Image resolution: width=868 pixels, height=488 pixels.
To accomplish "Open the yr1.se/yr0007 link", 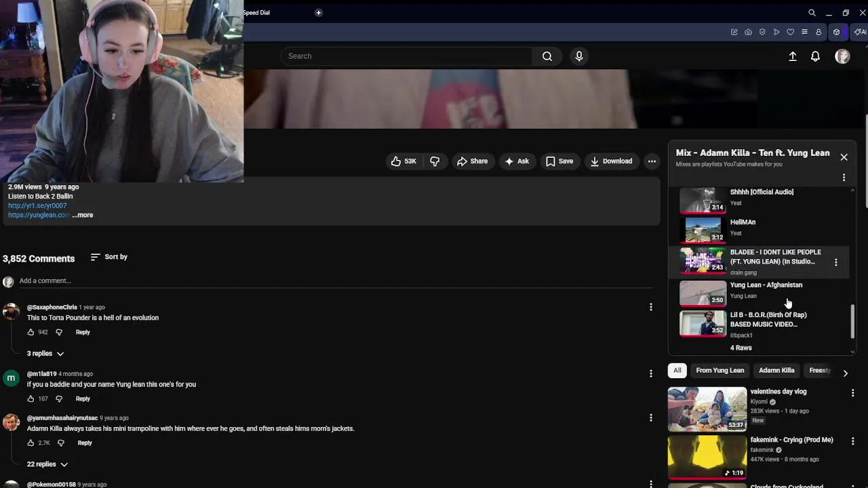I will pyautogui.click(x=37, y=205).
